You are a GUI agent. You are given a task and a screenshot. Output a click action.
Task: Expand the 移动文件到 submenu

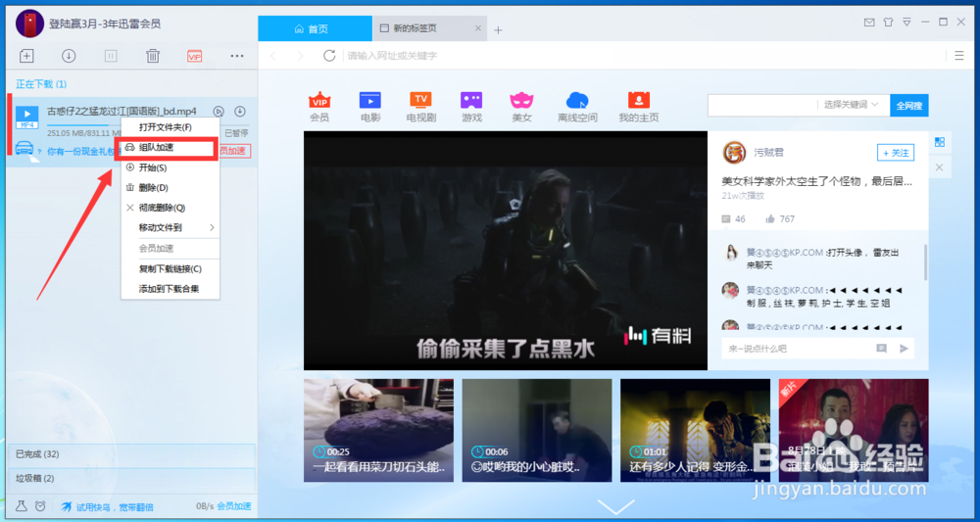[x=170, y=228]
